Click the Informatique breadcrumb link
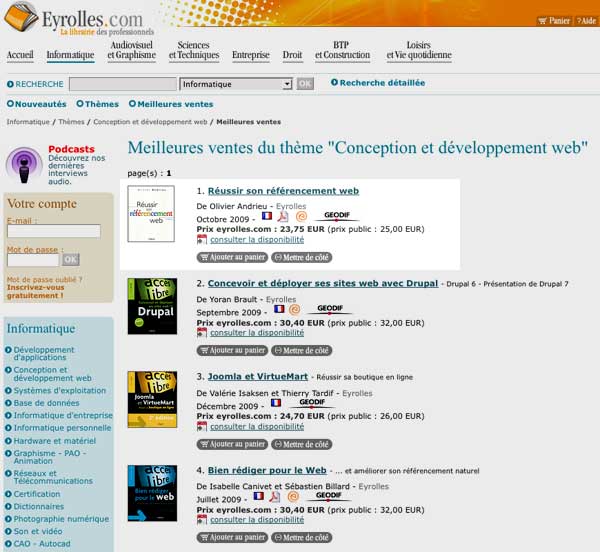600x552 pixels. pos(28,122)
